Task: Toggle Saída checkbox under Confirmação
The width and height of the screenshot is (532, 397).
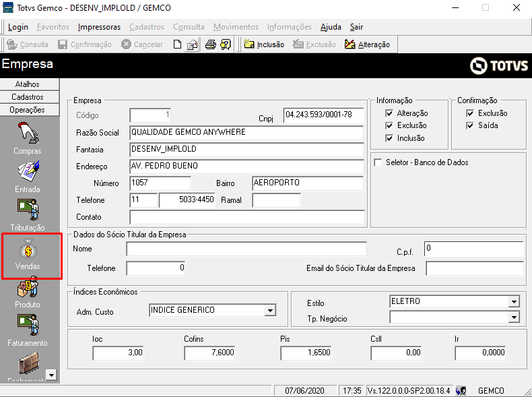Action: (x=470, y=125)
